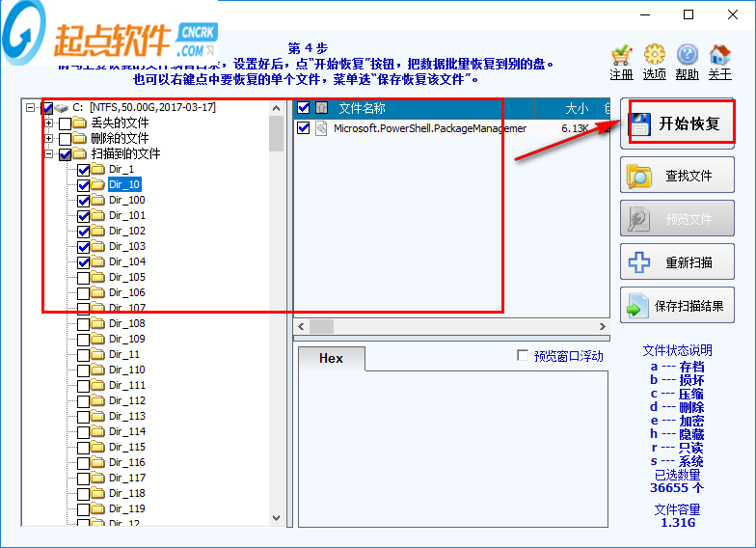
Task: Sort by the 文件名称 column header
Action: (x=363, y=108)
